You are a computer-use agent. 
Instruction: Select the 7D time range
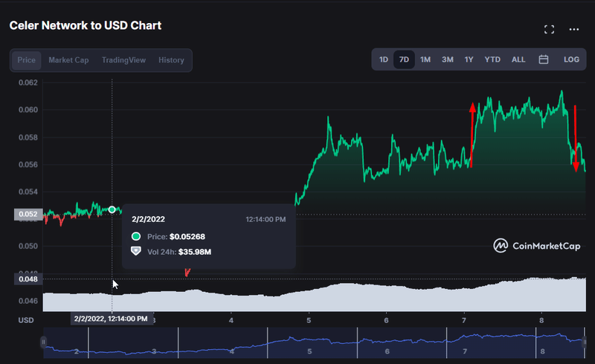pyautogui.click(x=404, y=59)
